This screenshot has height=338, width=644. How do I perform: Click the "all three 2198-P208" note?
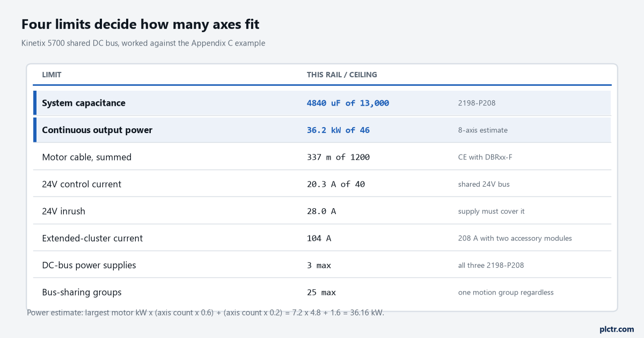491,265
